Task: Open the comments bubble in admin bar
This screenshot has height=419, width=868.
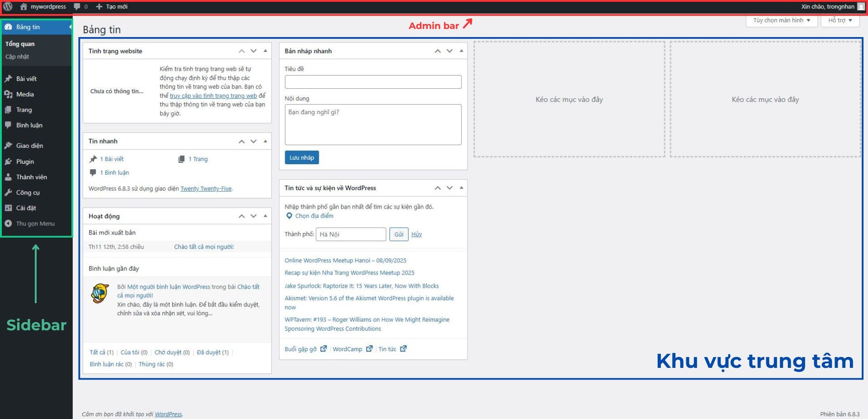Action: 77,7
